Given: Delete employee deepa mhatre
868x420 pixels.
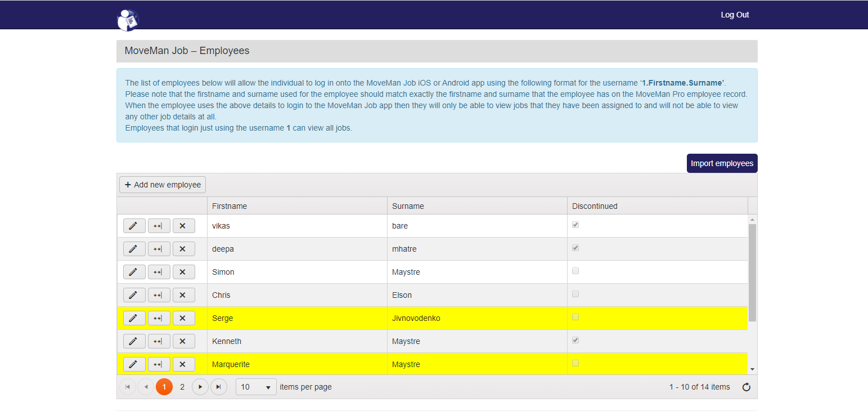Looking at the screenshot, I should coord(184,249).
